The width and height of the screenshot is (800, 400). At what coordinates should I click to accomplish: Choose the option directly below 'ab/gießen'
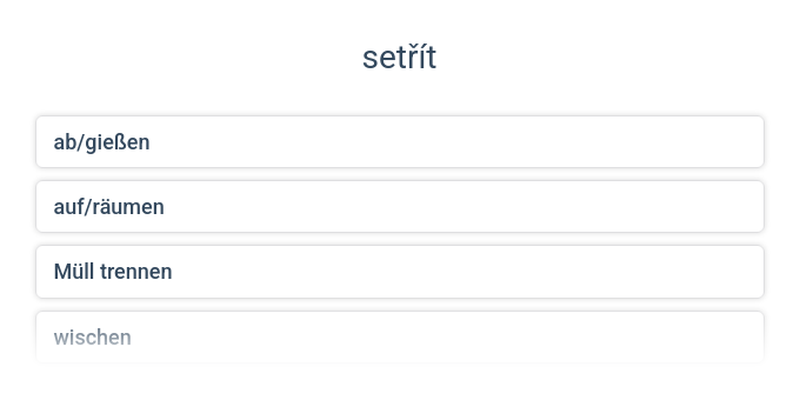click(400, 207)
